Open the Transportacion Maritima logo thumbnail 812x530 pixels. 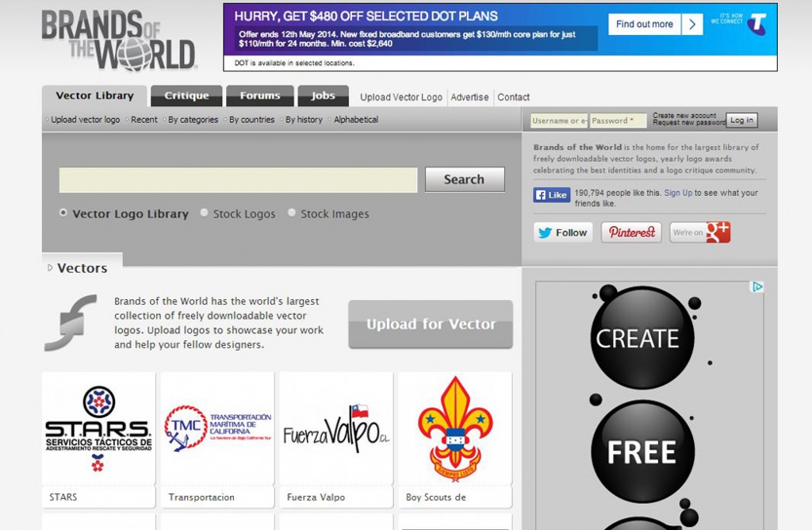[x=217, y=428]
